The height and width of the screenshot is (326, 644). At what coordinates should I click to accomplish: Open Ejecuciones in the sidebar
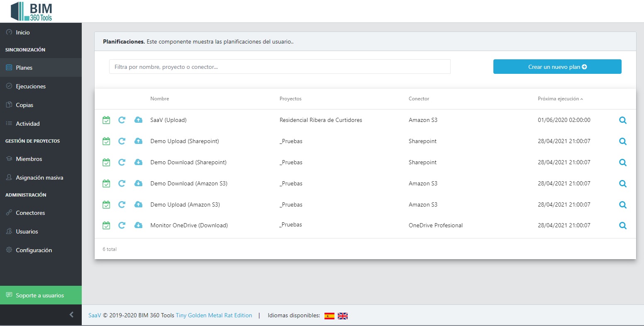pos(31,86)
